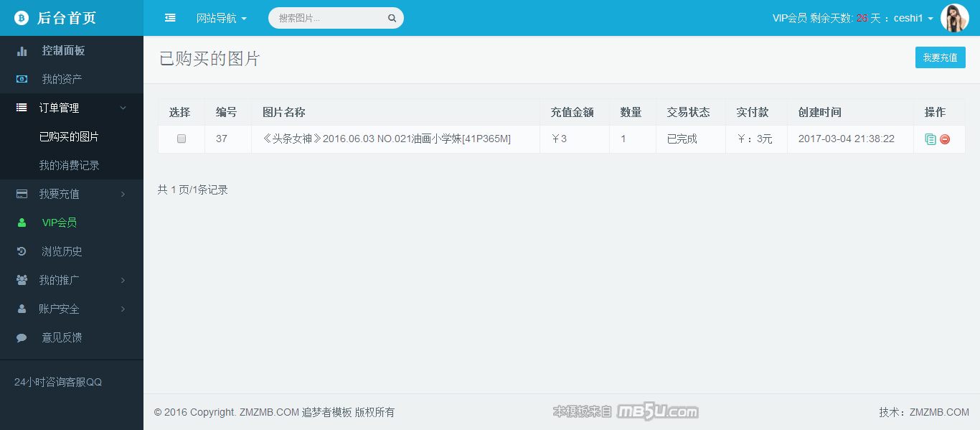Expand the 网站导航 dropdown
The image size is (980, 430).
(221, 18)
